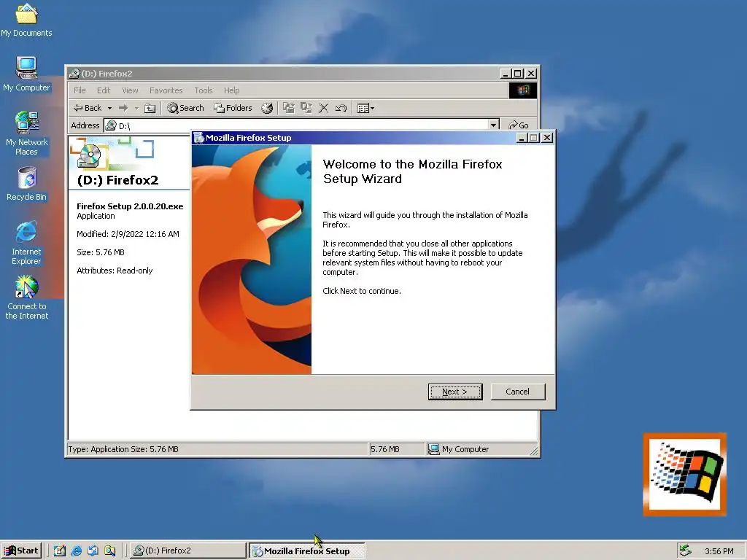The width and height of the screenshot is (747, 560).
Task: Click the Attributes: Read-only text
Action: (x=115, y=271)
